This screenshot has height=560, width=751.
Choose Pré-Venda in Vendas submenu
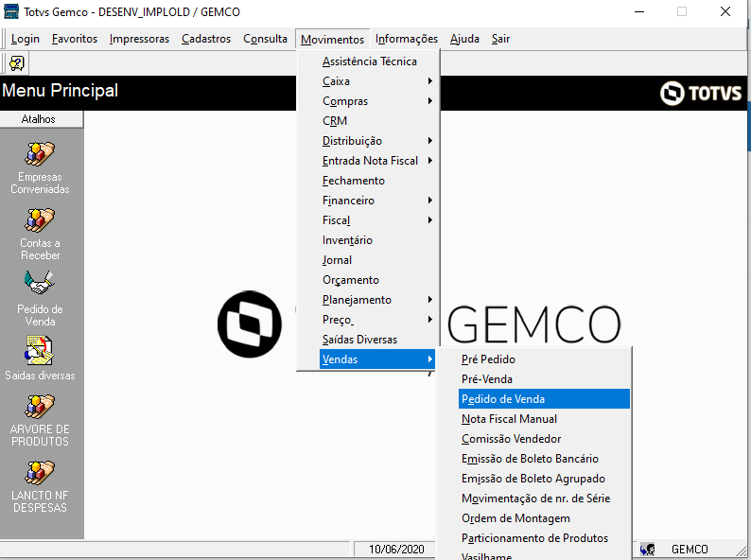point(544,379)
